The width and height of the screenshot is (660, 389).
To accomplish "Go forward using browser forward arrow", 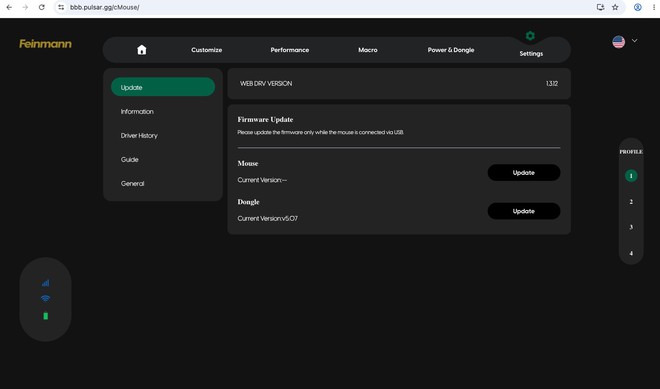I will click(25, 7).
